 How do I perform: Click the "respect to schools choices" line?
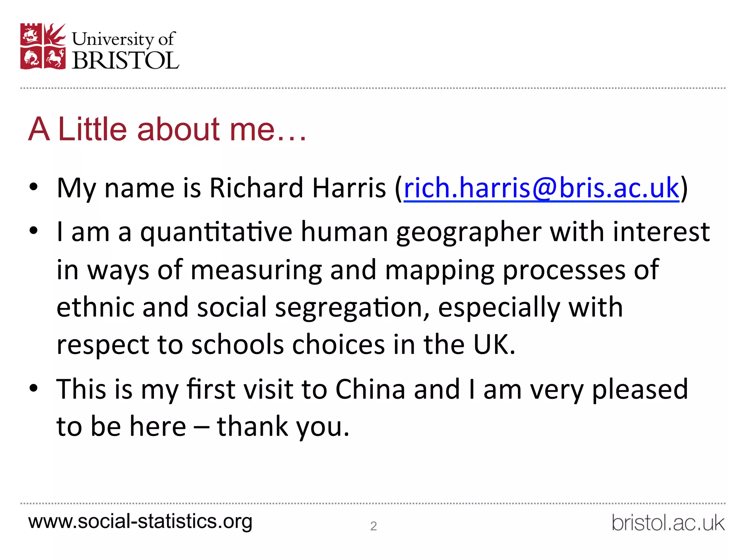click(286, 345)
